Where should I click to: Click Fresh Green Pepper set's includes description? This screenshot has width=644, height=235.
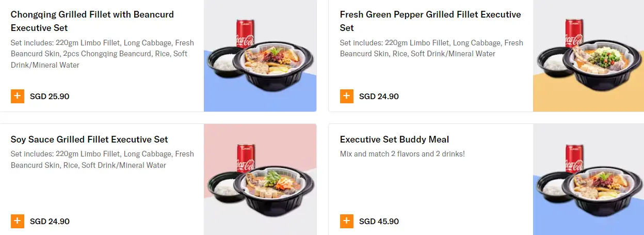coord(431,48)
